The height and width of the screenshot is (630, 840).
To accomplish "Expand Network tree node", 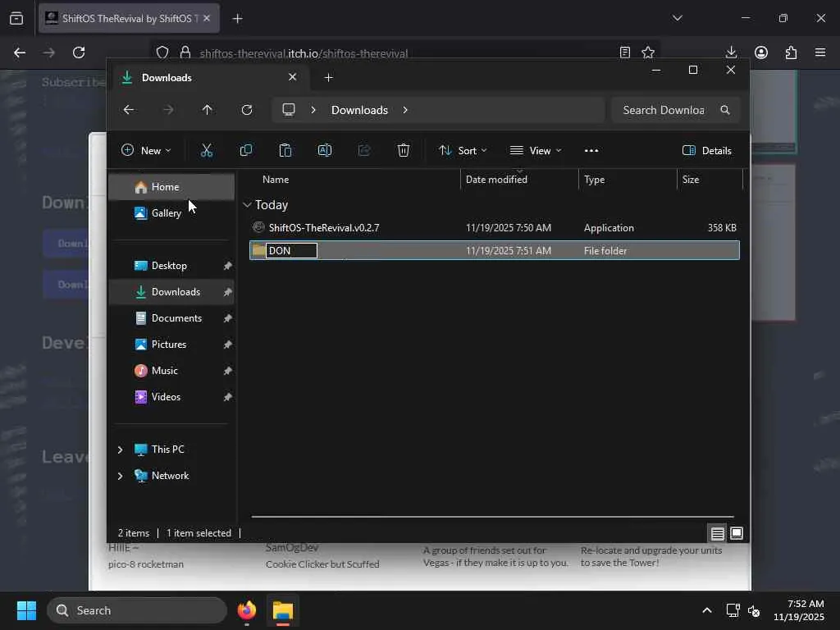I will (x=120, y=476).
